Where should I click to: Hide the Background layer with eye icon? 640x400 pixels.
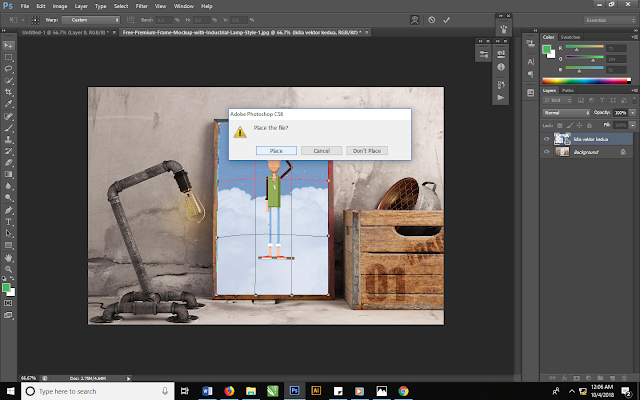point(547,152)
